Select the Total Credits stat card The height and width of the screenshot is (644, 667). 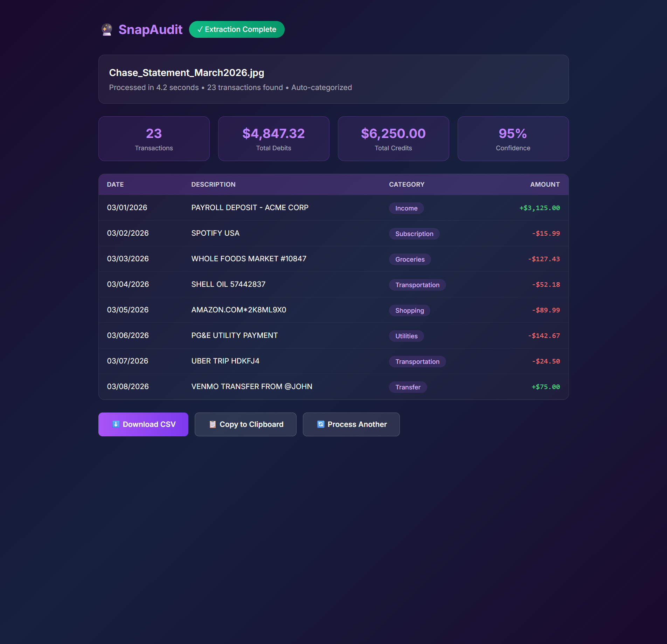(393, 138)
